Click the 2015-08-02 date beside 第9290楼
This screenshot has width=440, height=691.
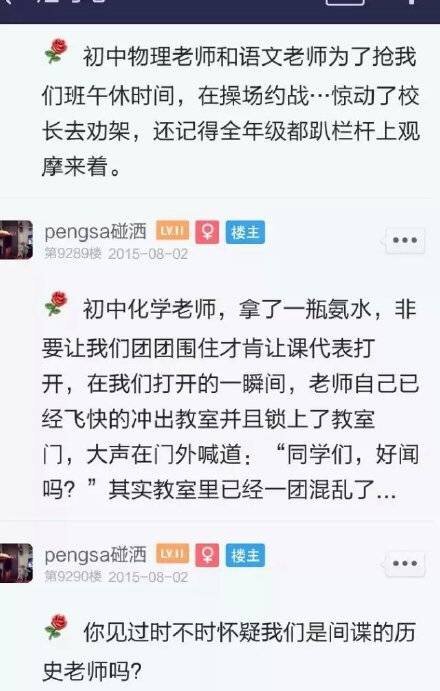pyautogui.click(x=148, y=577)
